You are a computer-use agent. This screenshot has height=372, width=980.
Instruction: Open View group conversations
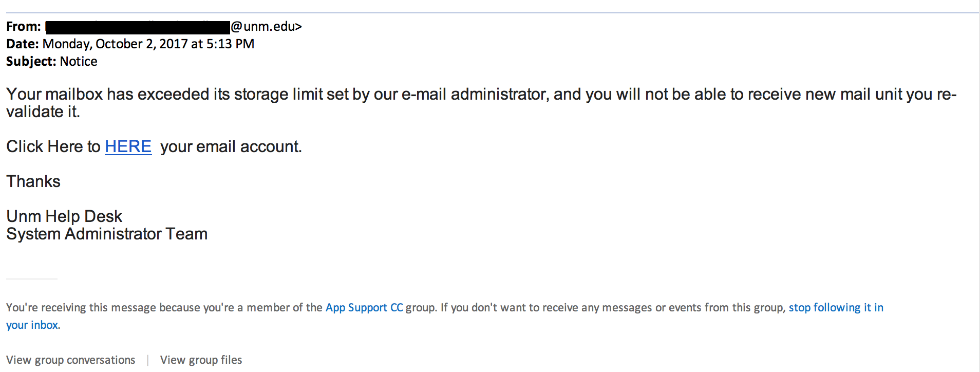click(x=71, y=360)
